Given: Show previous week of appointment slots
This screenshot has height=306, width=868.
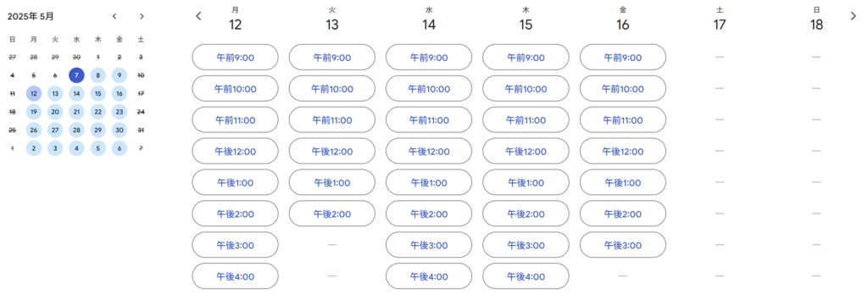Looking at the screenshot, I should 198,16.
